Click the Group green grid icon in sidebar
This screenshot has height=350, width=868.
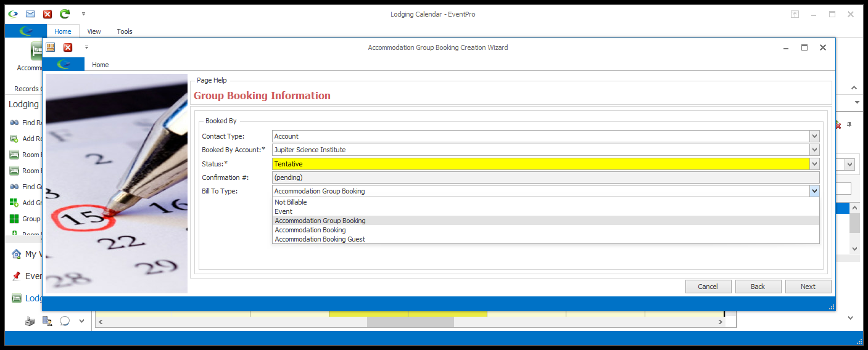tap(14, 219)
